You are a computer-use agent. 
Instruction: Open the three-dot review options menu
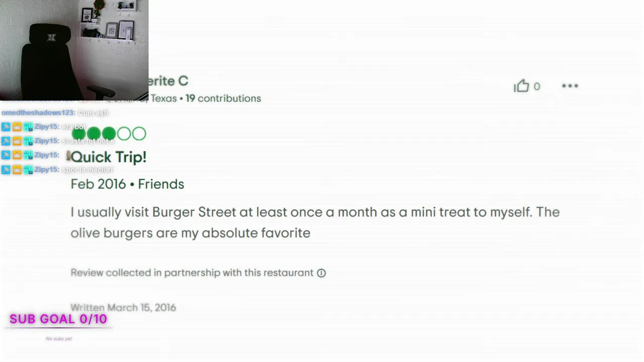pyautogui.click(x=570, y=86)
